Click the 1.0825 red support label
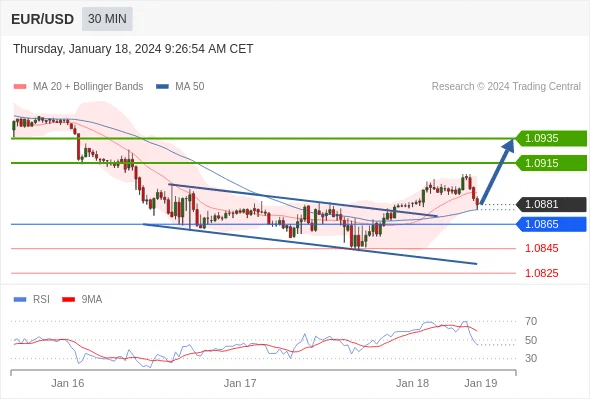 pos(541,273)
